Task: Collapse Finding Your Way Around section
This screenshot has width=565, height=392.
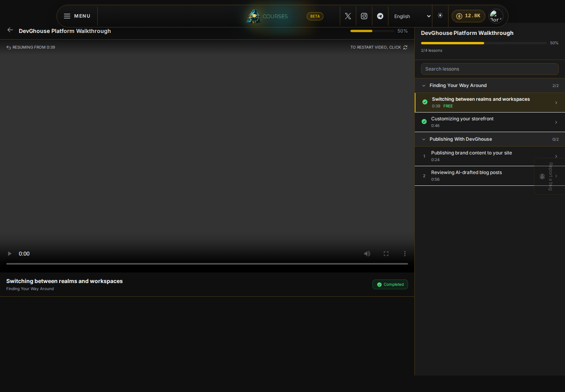Action: (490, 85)
